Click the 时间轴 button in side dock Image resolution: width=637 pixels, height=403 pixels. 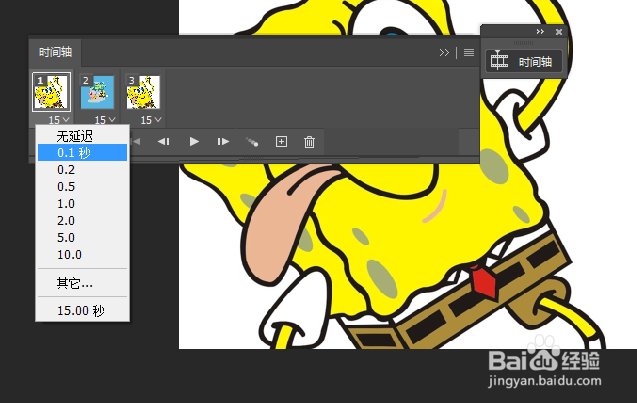[524, 62]
